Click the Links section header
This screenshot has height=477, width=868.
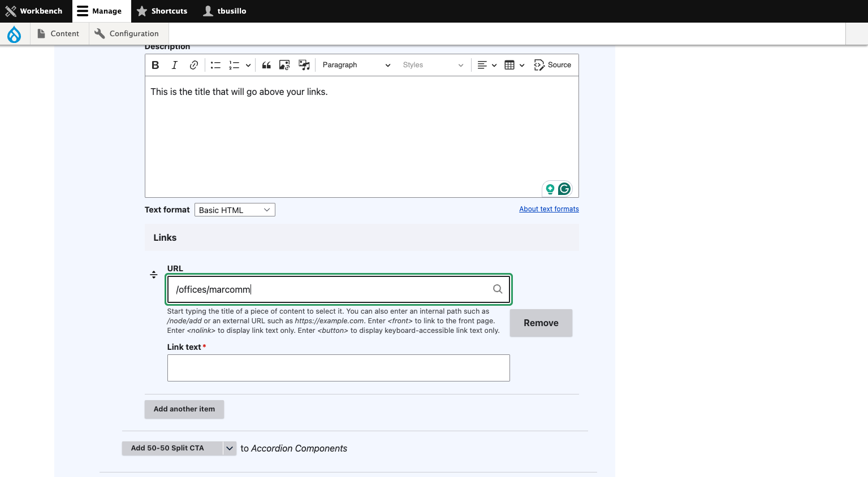click(362, 237)
